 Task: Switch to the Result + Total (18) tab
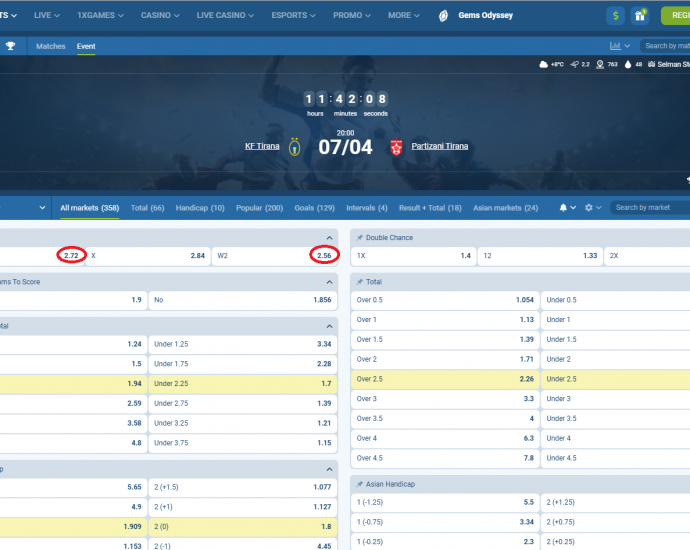pos(430,208)
